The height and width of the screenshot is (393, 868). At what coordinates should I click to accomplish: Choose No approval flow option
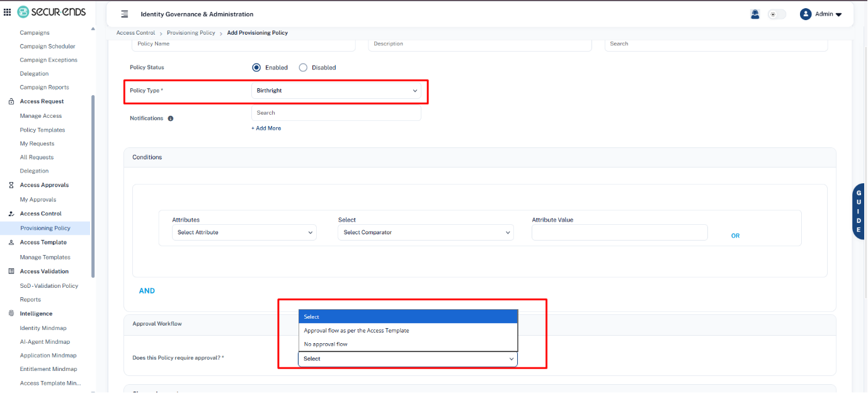408,345
